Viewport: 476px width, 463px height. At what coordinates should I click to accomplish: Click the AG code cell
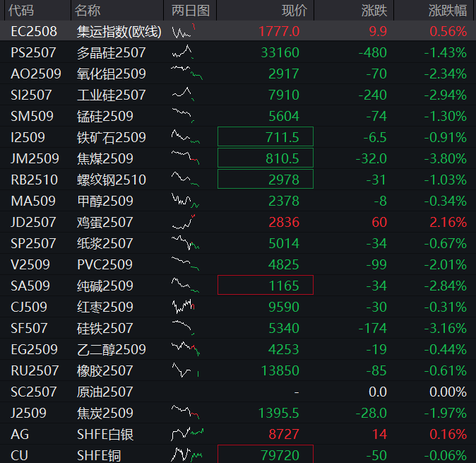[x=20, y=434]
